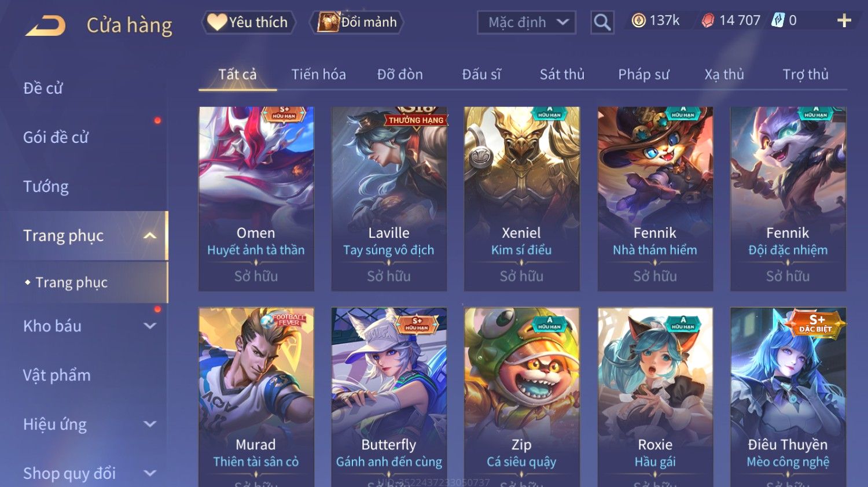Expand the Hiệu ứng sidebar section
Image resolution: width=868 pixels, height=487 pixels.
pyautogui.click(x=150, y=424)
